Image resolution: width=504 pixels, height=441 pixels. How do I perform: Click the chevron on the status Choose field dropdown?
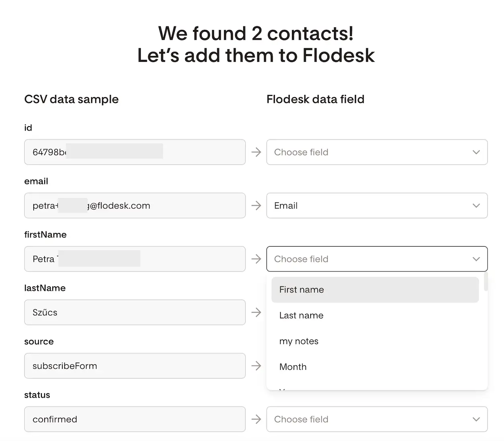(x=476, y=419)
